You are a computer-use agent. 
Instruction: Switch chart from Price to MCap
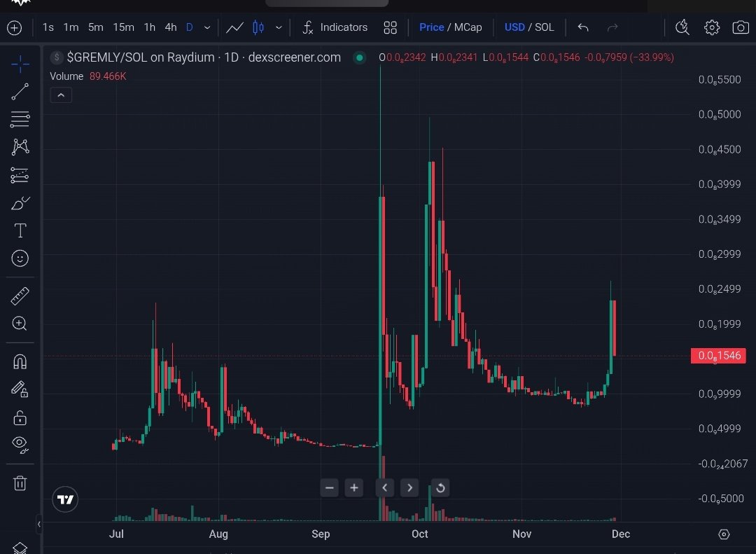468,27
